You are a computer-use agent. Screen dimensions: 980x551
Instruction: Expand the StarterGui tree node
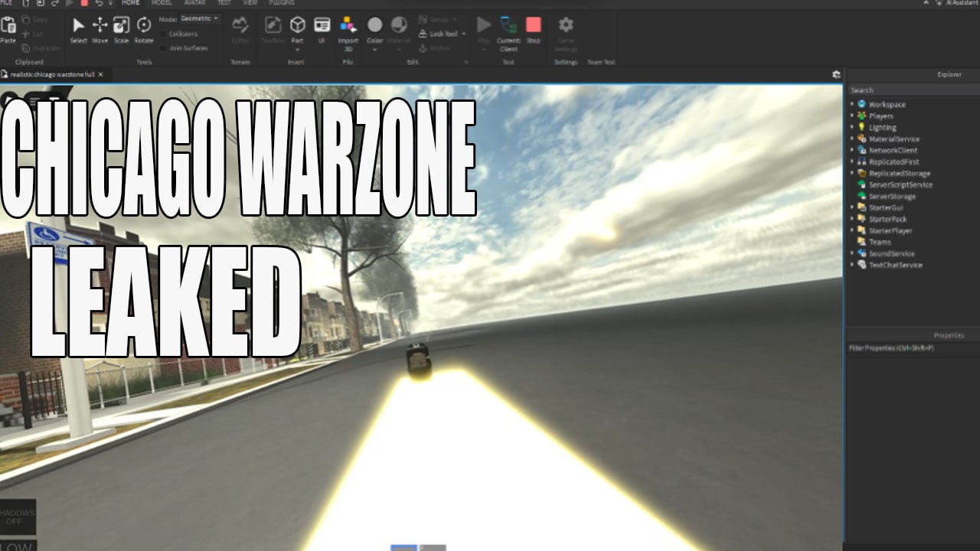pyautogui.click(x=852, y=207)
